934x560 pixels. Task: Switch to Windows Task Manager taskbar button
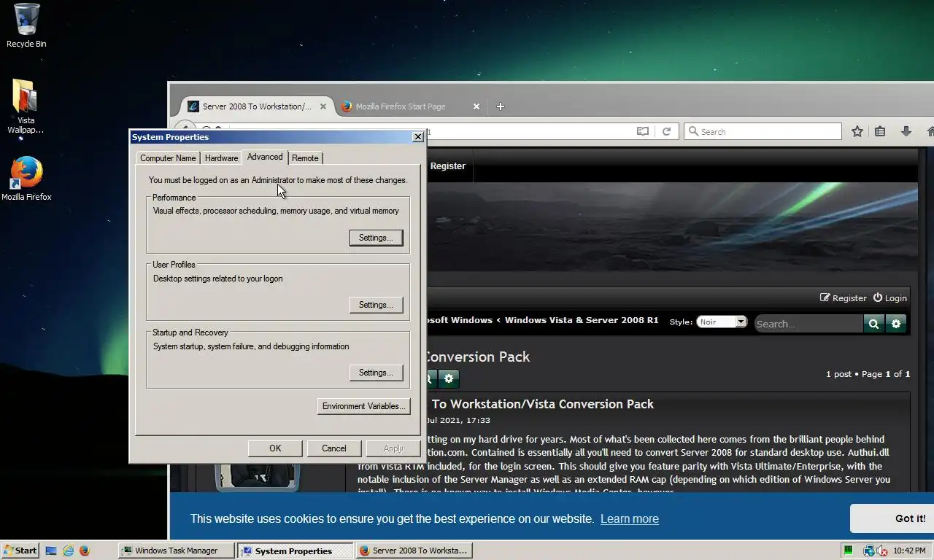[177, 551]
